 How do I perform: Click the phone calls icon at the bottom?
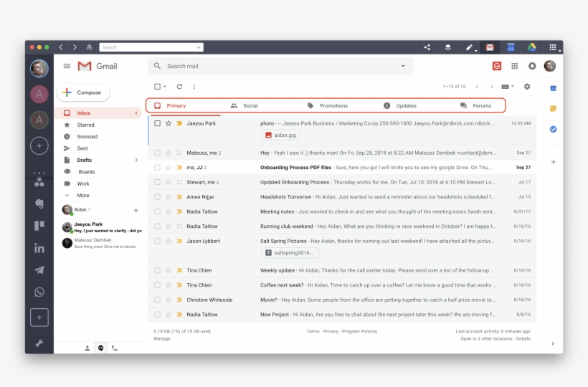pyautogui.click(x=115, y=348)
